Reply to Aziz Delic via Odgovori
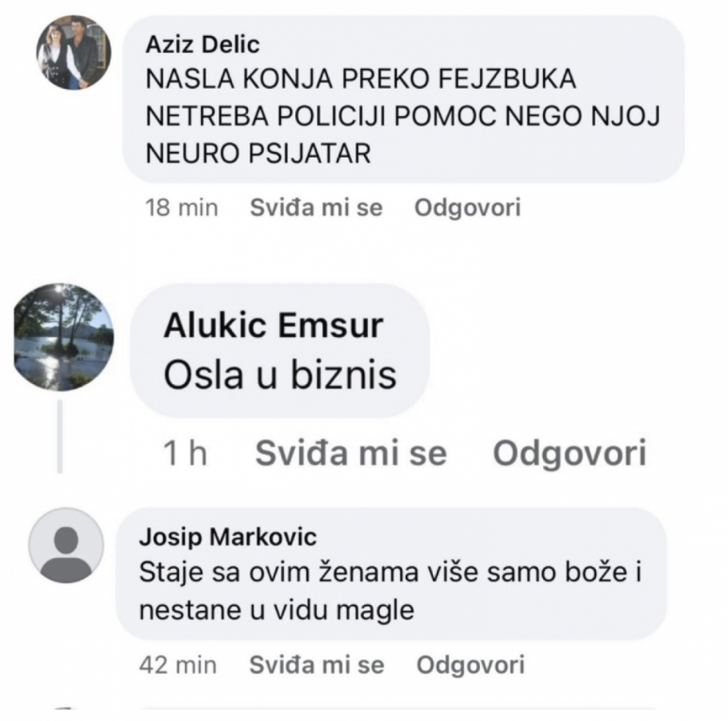Image resolution: width=728 pixels, height=721 pixels. 467,207
